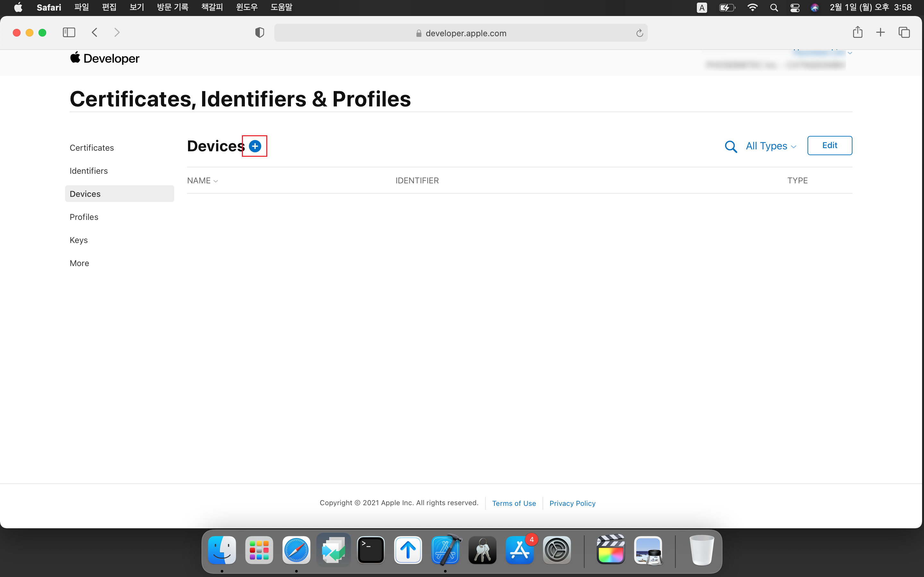Open macOS Control Center toggle icon
The height and width of the screenshot is (577, 924).
795,8
